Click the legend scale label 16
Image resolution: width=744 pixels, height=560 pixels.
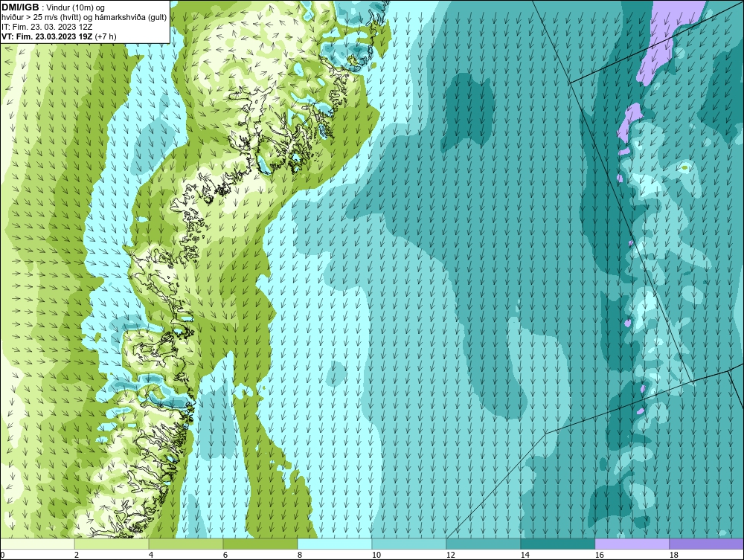pyautogui.click(x=599, y=555)
